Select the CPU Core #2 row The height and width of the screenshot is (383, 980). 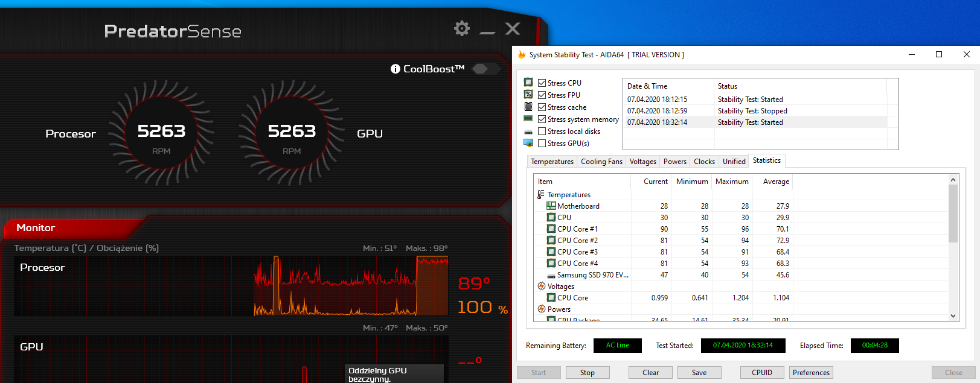[662, 241]
